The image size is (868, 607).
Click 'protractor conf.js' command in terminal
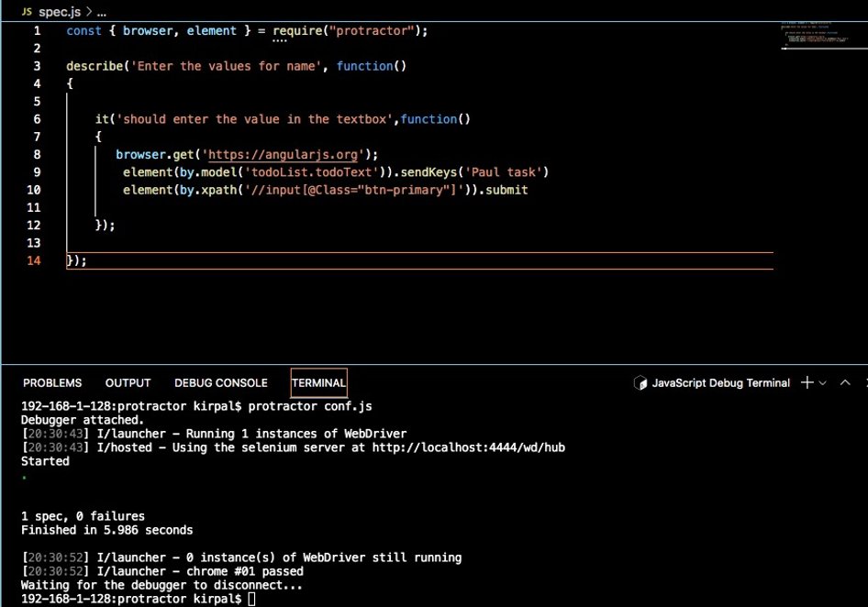pyautogui.click(x=310, y=406)
